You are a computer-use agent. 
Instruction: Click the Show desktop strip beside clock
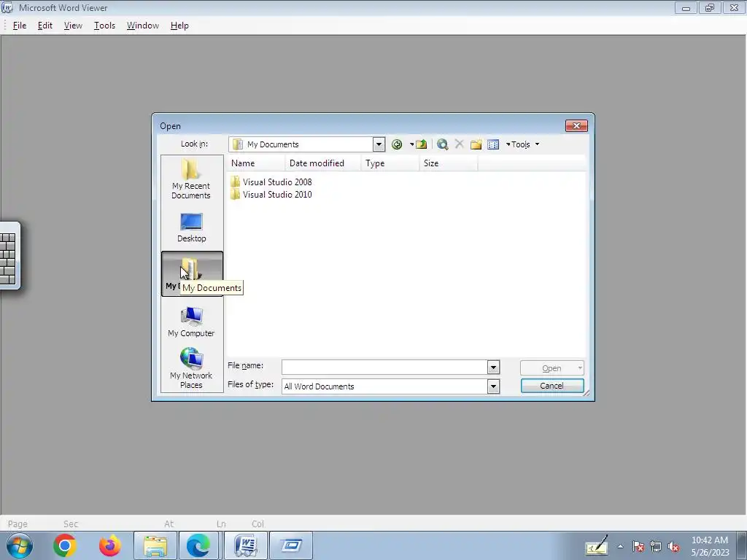[742, 545]
